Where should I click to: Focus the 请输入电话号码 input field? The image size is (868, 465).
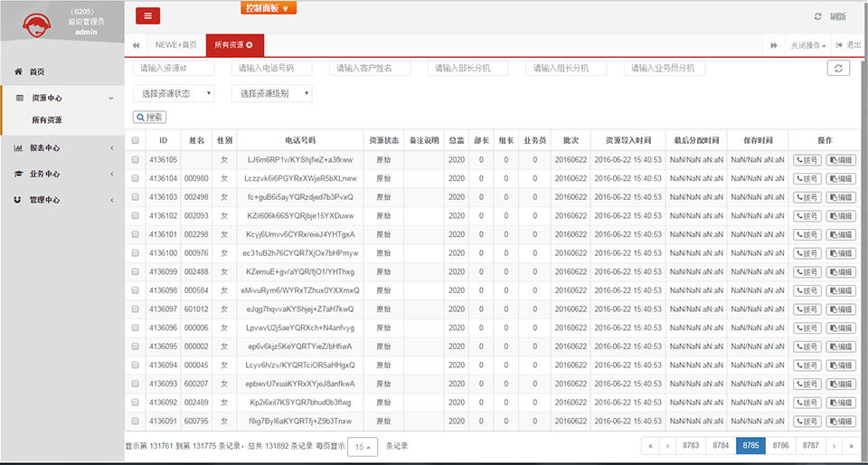pos(272,68)
